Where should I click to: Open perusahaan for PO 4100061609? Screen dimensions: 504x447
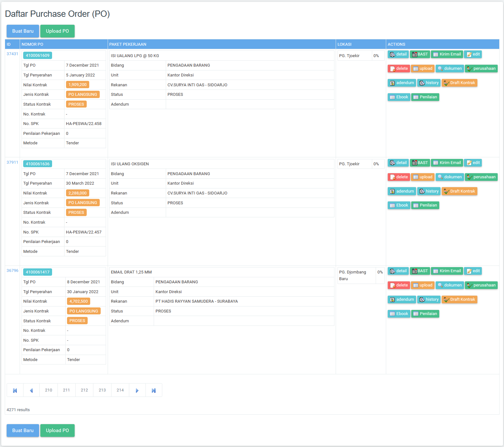(x=481, y=69)
